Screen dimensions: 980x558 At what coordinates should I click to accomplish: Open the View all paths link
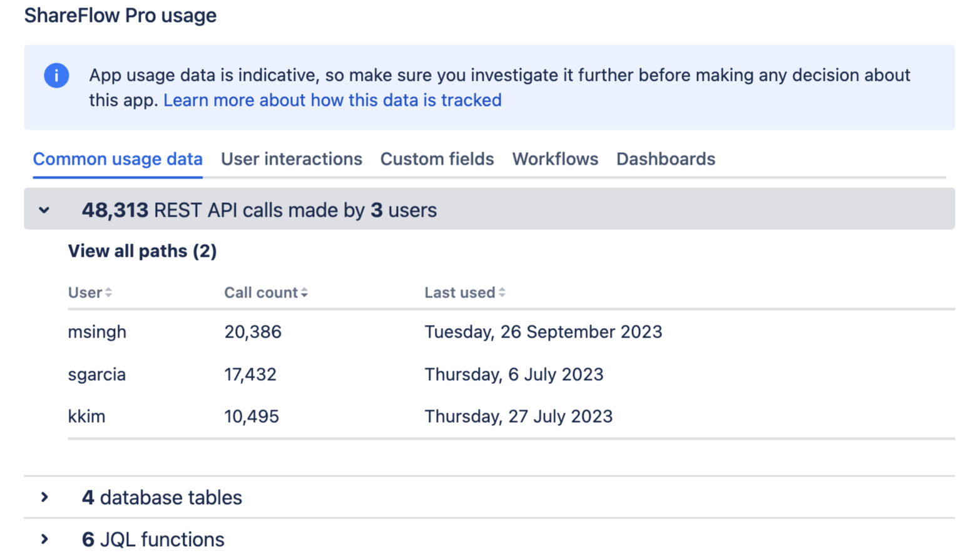(142, 251)
